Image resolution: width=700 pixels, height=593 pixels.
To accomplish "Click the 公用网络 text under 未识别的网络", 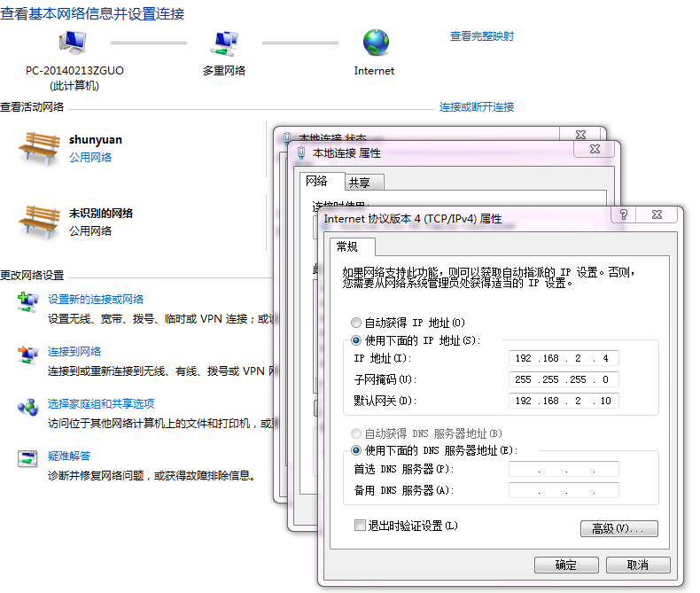I will [x=90, y=230].
